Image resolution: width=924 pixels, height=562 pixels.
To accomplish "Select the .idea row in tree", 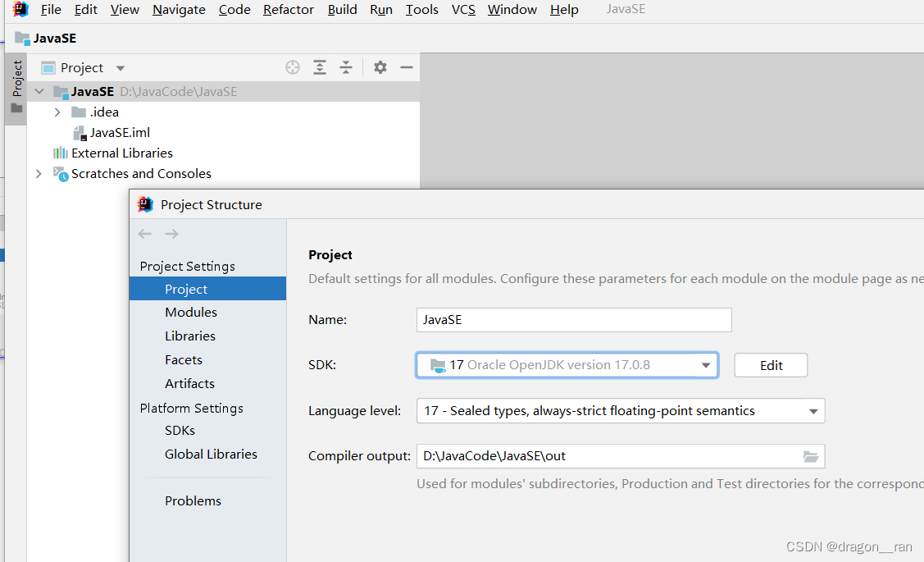I will 223,112.
